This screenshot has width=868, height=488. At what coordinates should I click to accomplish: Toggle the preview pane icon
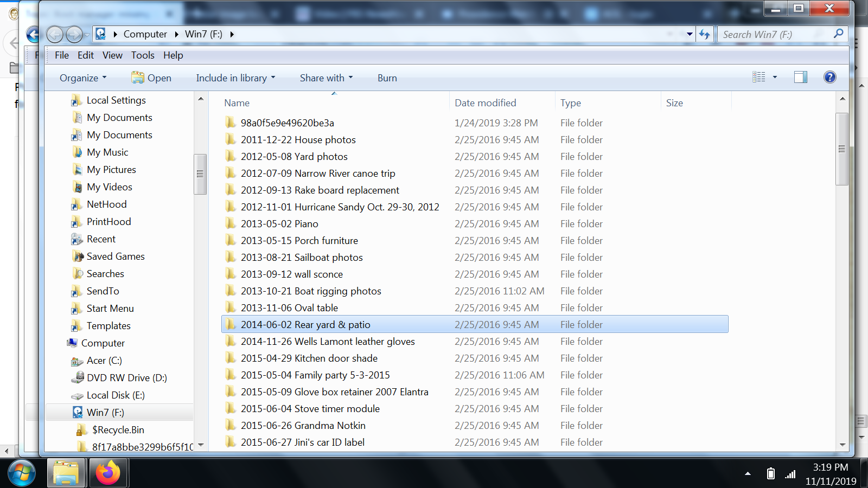pyautogui.click(x=800, y=77)
